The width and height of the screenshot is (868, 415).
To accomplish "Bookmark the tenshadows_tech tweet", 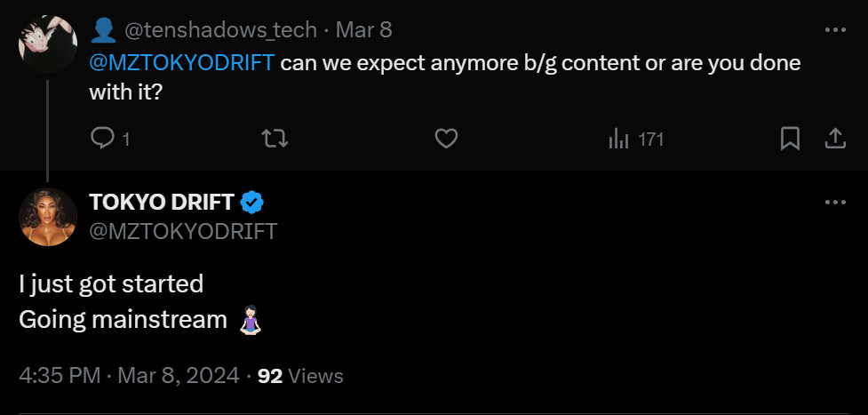I will (x=790, y=139).
